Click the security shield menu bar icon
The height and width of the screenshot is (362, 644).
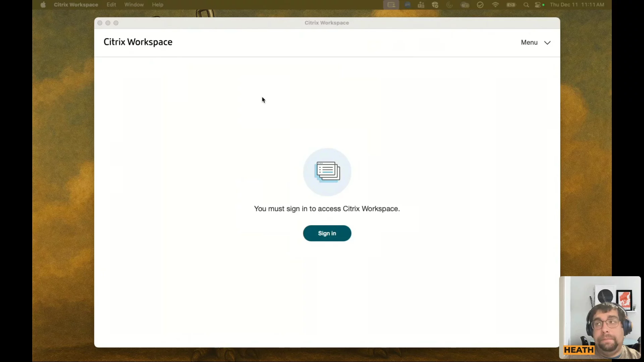pyautogui.click(x=435, y=5)
